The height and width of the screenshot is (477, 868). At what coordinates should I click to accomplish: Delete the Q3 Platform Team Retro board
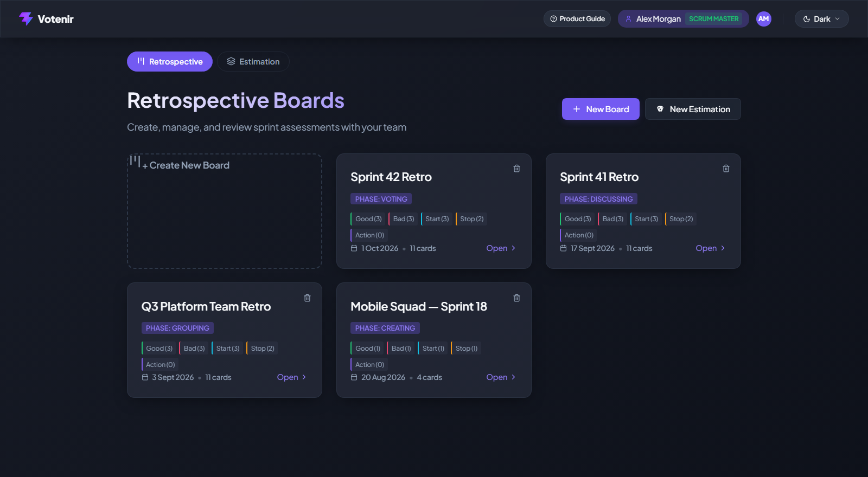307,298
